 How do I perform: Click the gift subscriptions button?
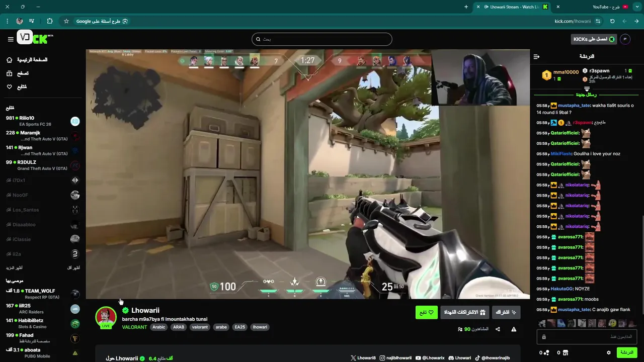click(x=465, y=312)
